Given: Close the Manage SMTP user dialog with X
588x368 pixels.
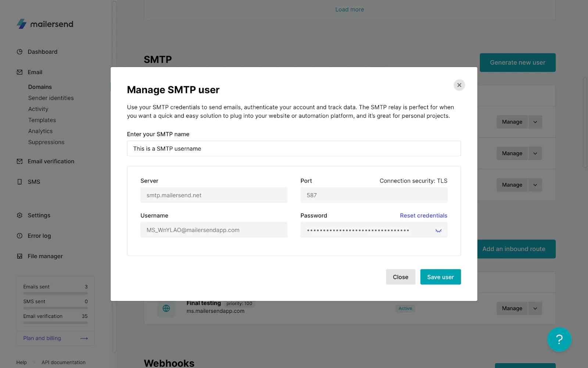Looking at the screenshot, I should point(459,85).
